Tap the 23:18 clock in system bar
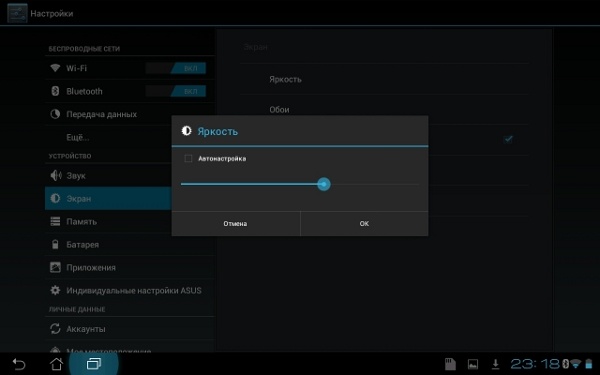The image size is (600, 375). pyautogui.click(x=535, y=364)
